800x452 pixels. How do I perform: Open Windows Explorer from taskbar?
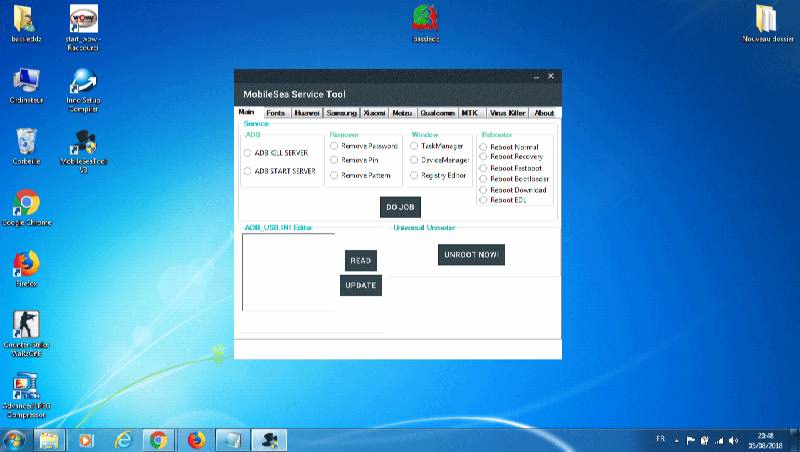(49, 440)
